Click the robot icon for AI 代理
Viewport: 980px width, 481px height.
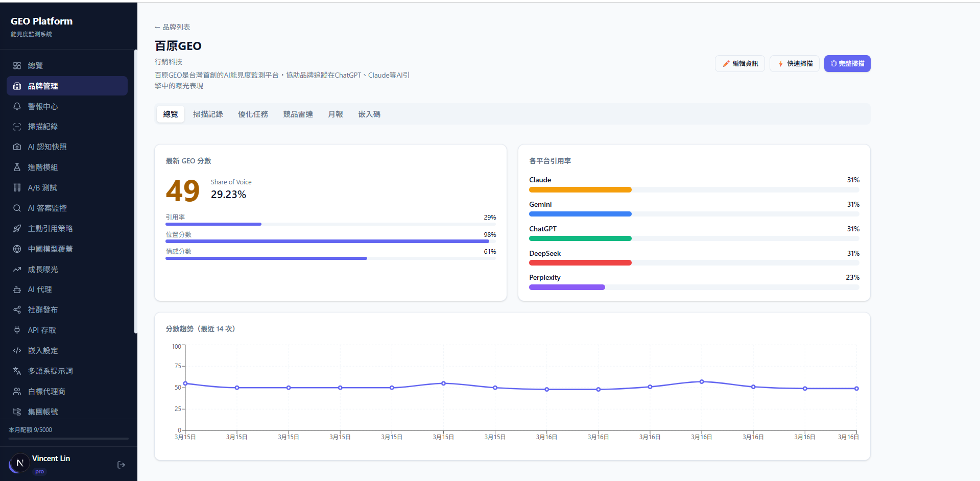point(17,290)
